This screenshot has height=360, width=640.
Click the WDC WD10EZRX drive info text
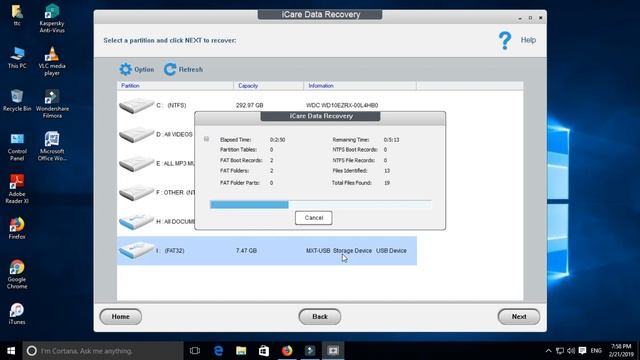pos(342,105)
